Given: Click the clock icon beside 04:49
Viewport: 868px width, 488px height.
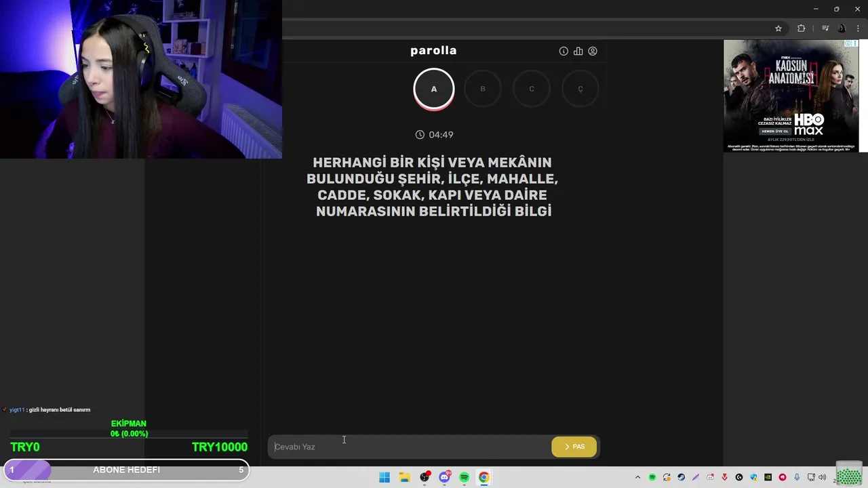Looking at the screenshot, I should pyautogui.click(x=420, y=135).
